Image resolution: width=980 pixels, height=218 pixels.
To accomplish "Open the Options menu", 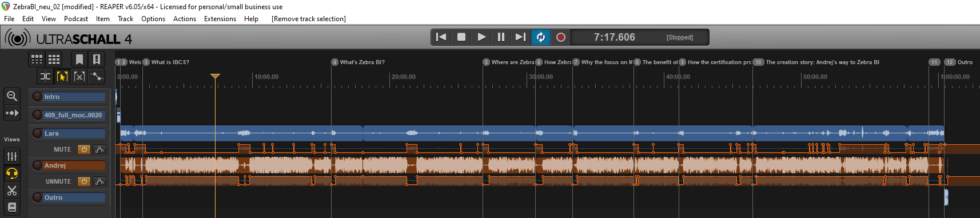I will (x=153, y=19).
